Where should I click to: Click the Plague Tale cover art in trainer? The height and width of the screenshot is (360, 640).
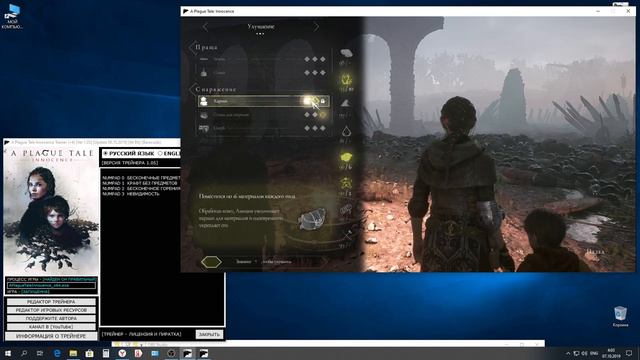pyautogui.click(x=51, y=211)
